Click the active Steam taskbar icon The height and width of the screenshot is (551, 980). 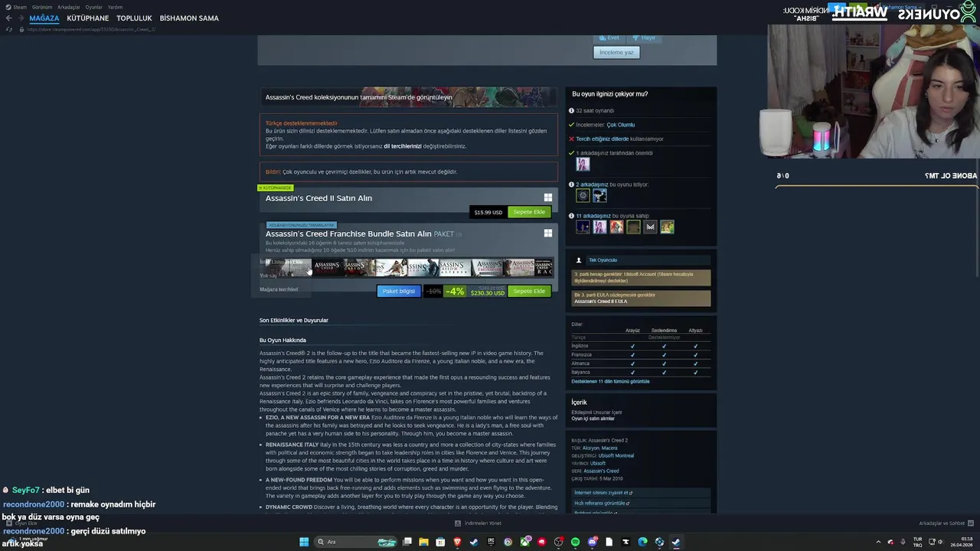(x=675, y=542)
